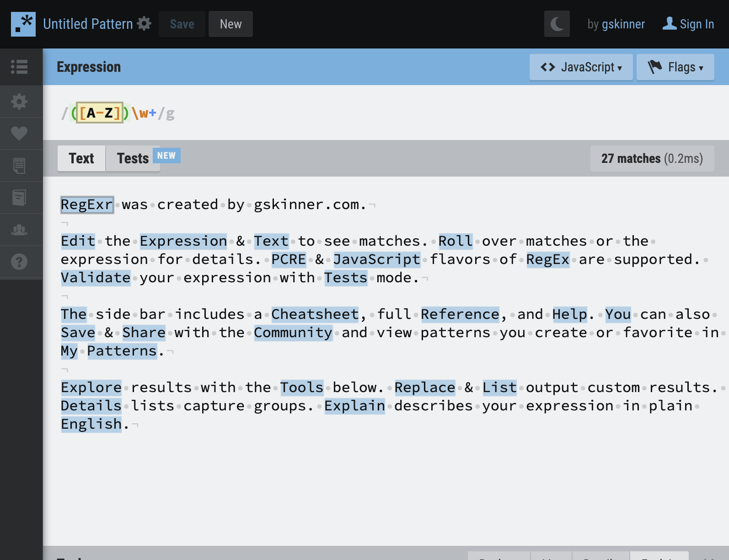
Task: Click the highlighted match 'Validate'
Action: click(96, 278)
